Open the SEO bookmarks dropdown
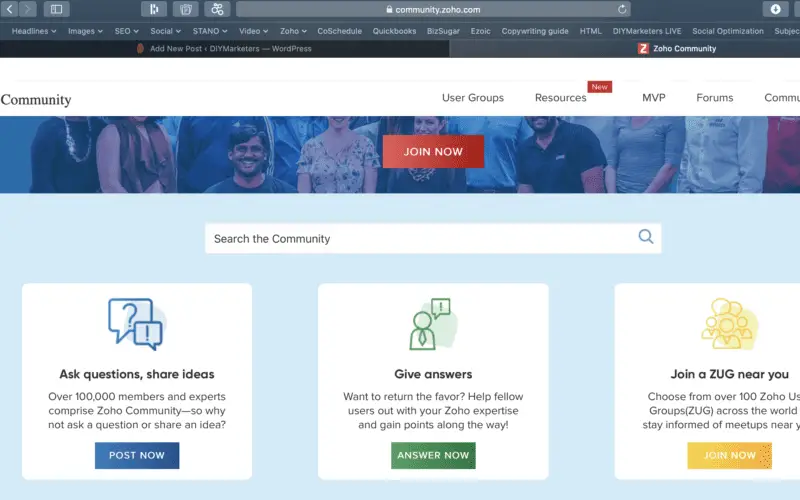This screenshot has height=500, width=800. pyautogui.click(x=127, y=31)
